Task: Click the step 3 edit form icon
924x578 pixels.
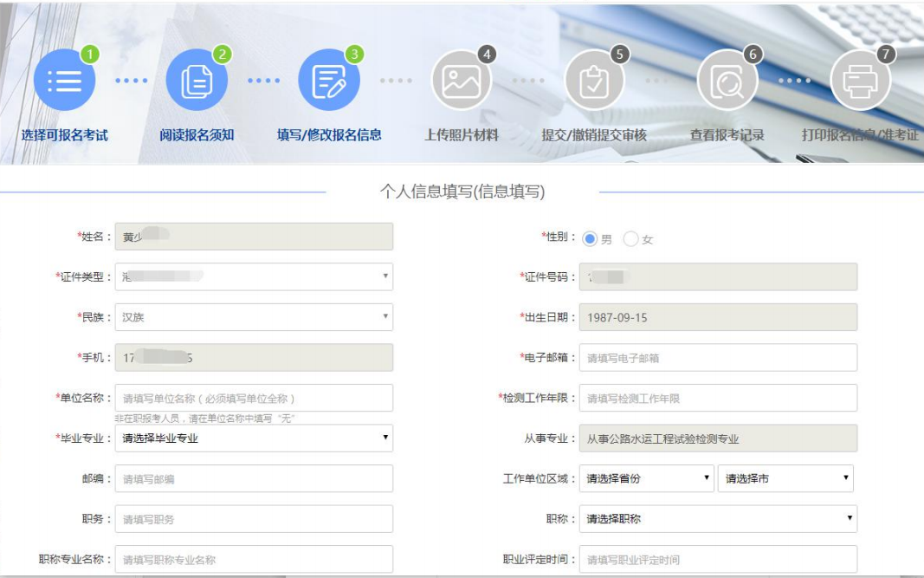Action: pyautogui.click(x=329, y=81)
